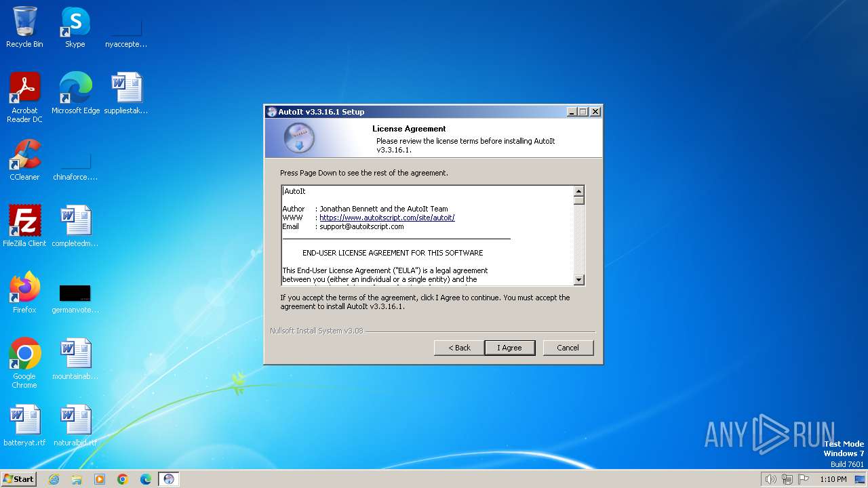Select the nyaccepte desktop file

(126, 31)
